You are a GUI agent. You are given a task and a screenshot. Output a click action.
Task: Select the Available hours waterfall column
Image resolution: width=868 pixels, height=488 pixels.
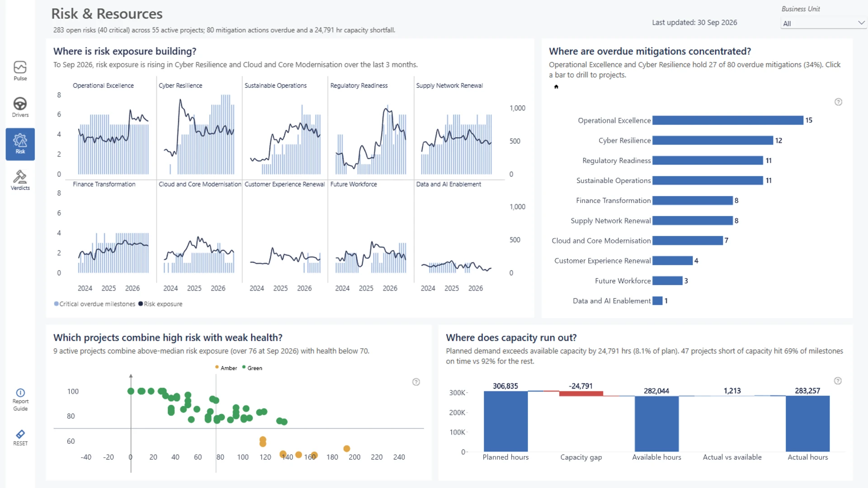(656, 424)
